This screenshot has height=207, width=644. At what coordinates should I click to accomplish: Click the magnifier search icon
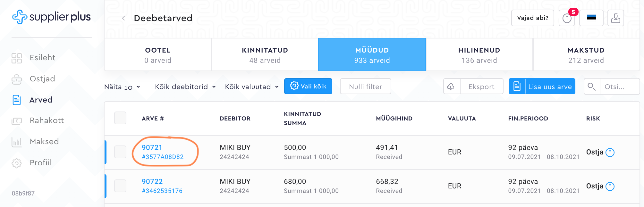[592, 87]
